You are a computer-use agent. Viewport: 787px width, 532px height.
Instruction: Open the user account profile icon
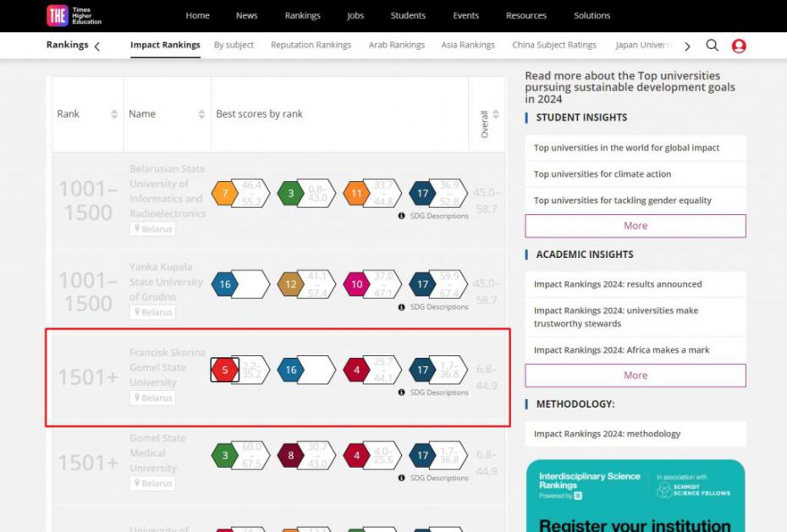tap(739, 47)
